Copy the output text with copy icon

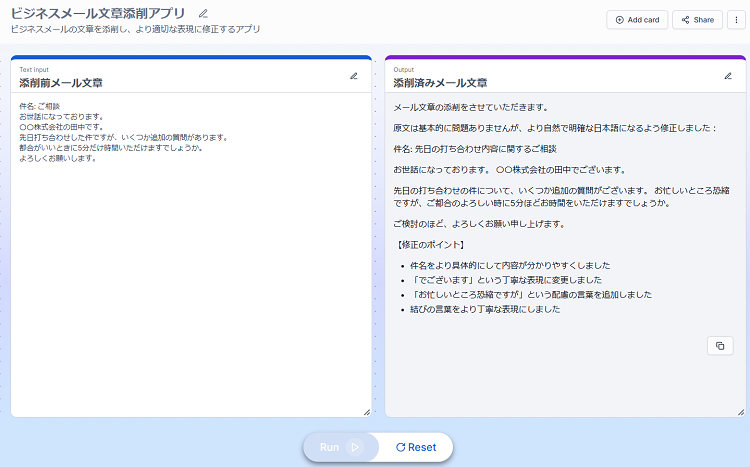coord(720,345)
